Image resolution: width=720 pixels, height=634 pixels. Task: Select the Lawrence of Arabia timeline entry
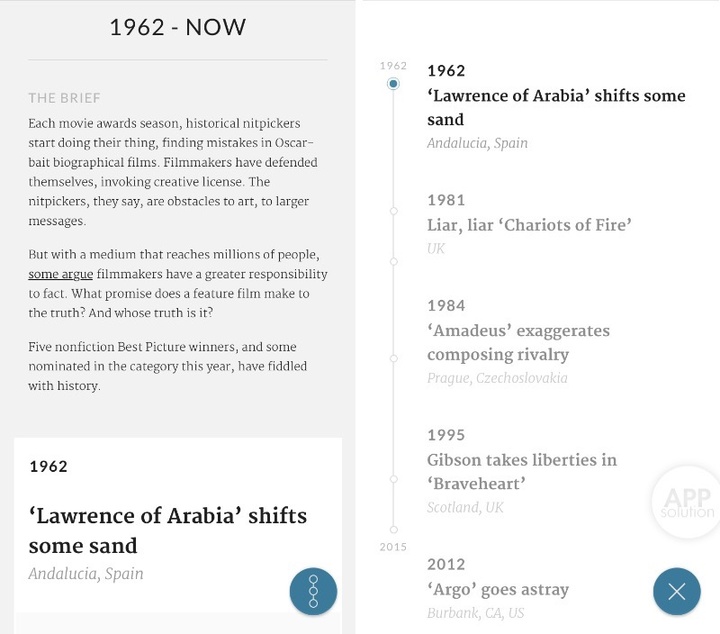tap(556, 108)
